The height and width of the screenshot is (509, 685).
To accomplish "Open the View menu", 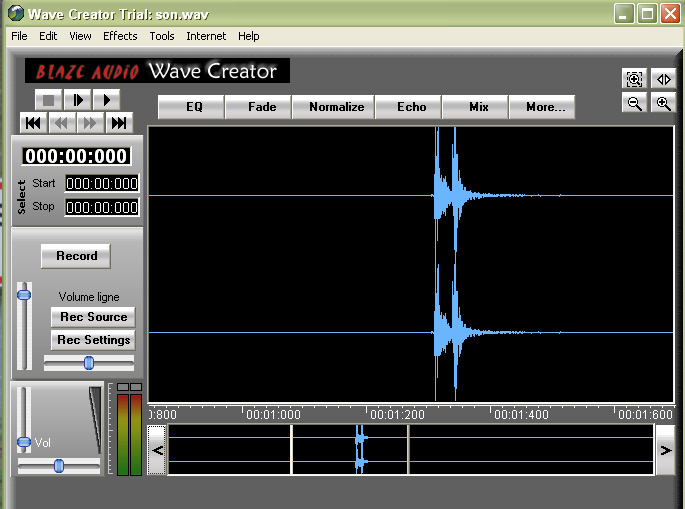I will coord(80,36).
